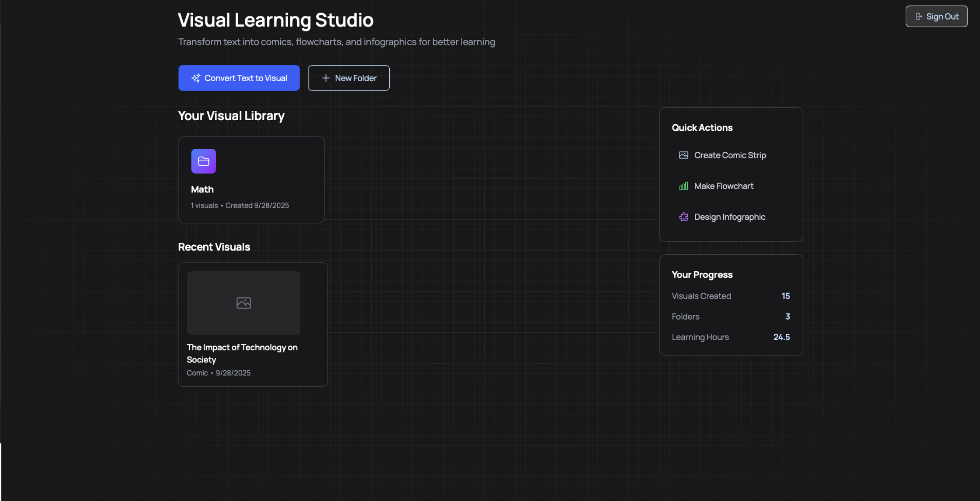The height and width of the screenshot is (501, 980).
Task: Select the Make Flowchart chart icon
Action: point(683,186)
